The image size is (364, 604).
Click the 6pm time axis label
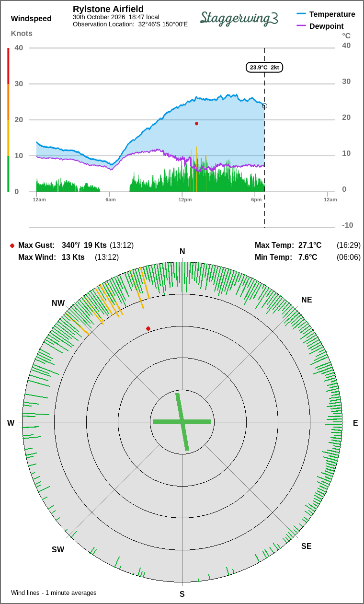(256, 199)
